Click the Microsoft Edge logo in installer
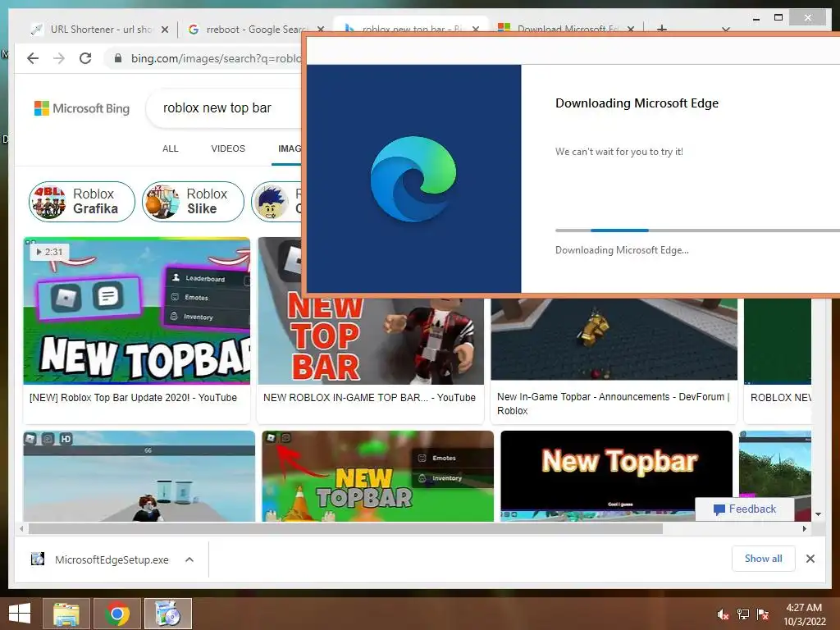The width and height of the screenshot is (840, 630). pyautogui.click(x=413, y=179)
